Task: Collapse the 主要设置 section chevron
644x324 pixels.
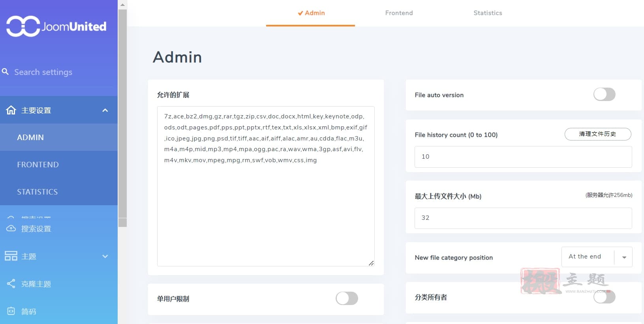Action: pos(105,110)
